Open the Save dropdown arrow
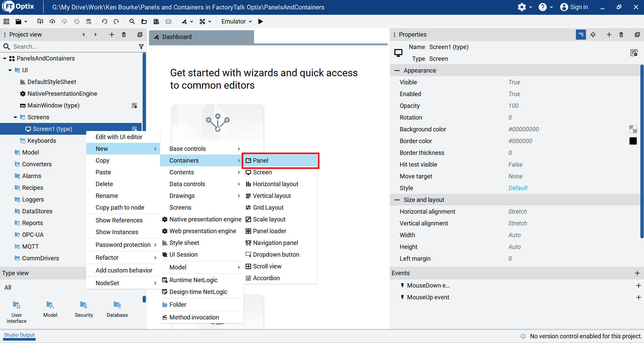 point(26,22)
